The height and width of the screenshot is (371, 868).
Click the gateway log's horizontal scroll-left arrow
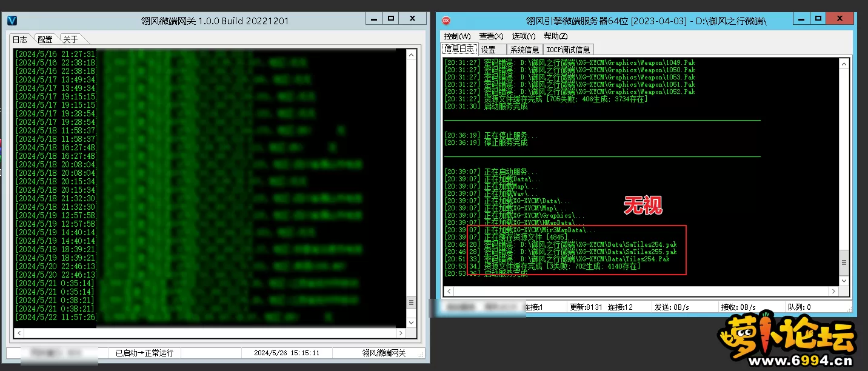[x=18, y=333]
